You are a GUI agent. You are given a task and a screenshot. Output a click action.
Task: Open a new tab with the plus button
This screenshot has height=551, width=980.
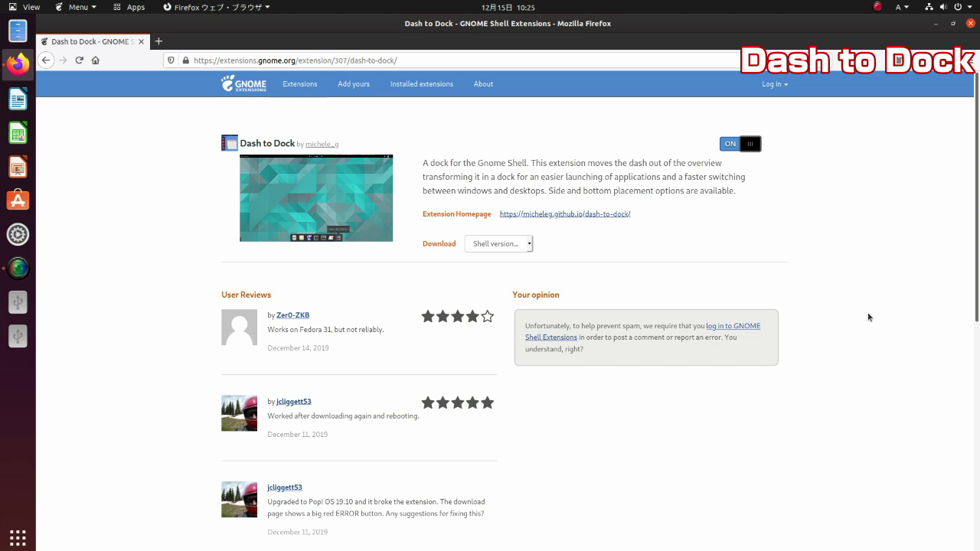(158, 41)
